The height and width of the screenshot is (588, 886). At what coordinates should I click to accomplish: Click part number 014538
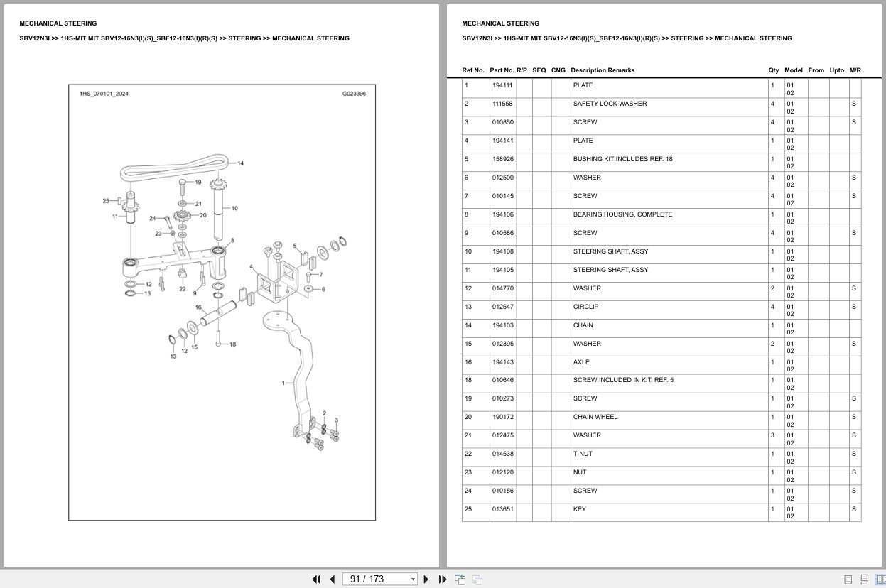coord(502,454)
